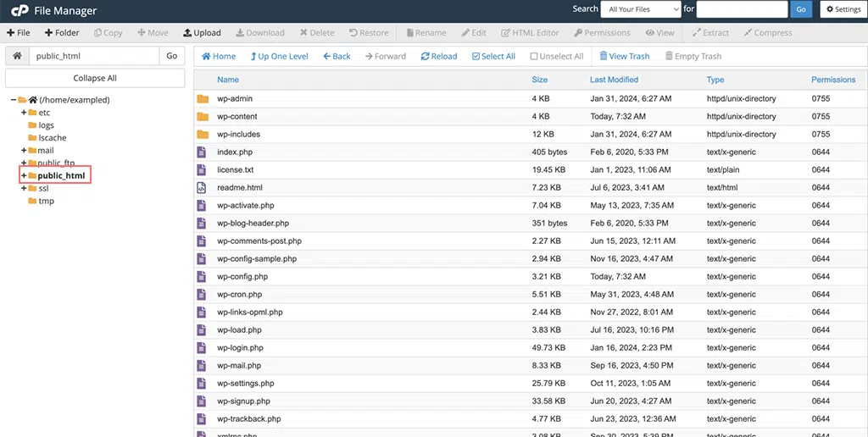868x437 pixels.
Task: Select the logs folder in tree
Action: coord(46,125)
